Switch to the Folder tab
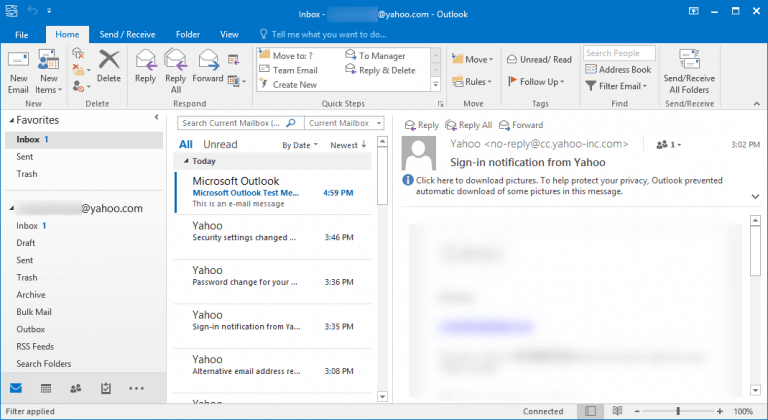 pyautogui.click(x=188, y=34)
